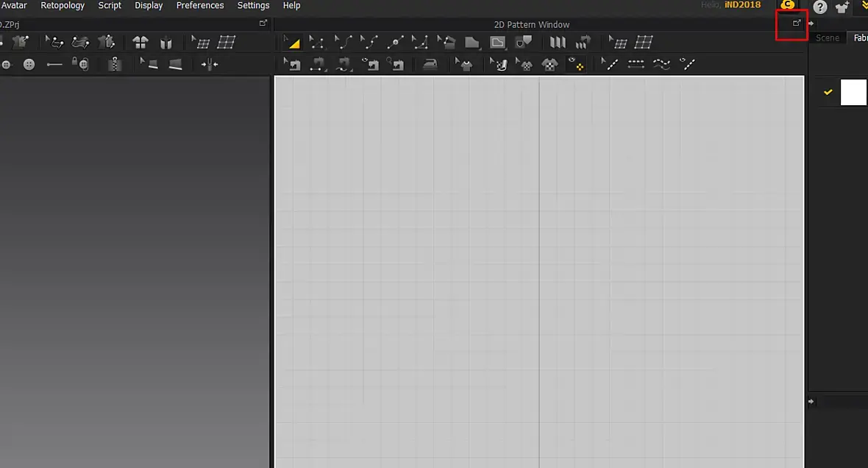The height and width of the screenshot is (468, 868).
Task: Select the white fabric swatch
Action: click(x=854, y=93)
